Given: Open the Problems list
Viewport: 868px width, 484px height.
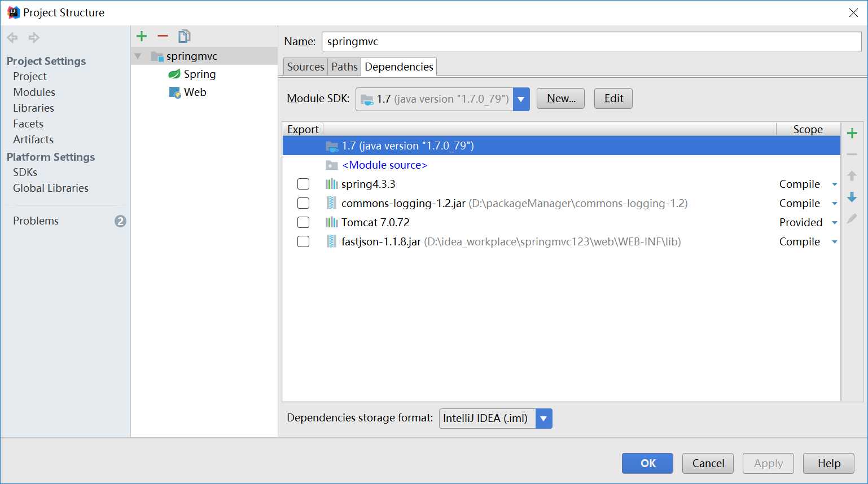Looking at the screenshot, I should 36,221.
